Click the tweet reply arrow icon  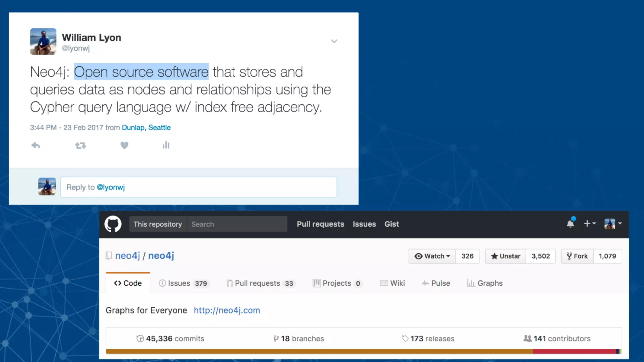point(36,145)
